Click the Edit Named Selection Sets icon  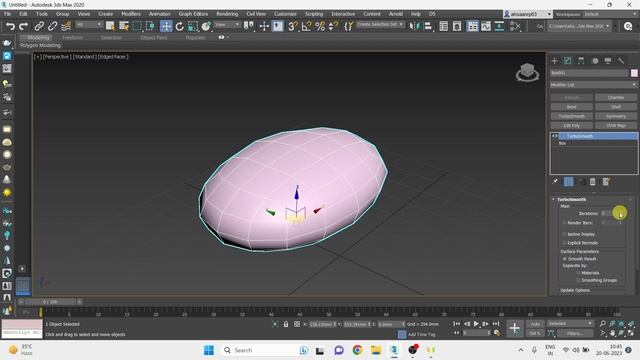[x=348, y=26]
